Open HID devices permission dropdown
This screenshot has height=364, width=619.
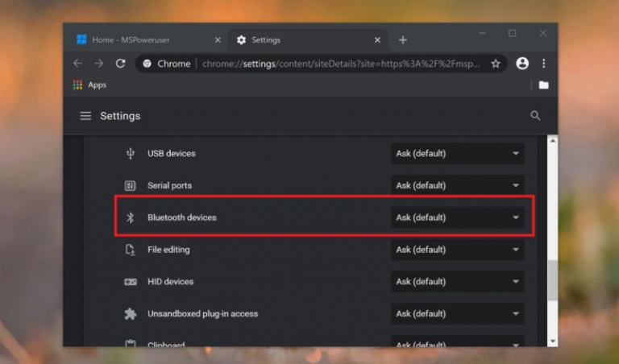click(458, 282)
